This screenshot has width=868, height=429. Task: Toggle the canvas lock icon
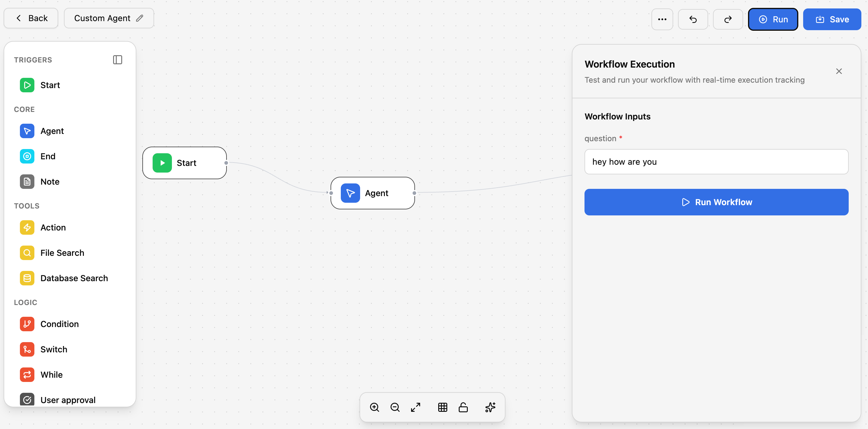click(x=463, y=407)
